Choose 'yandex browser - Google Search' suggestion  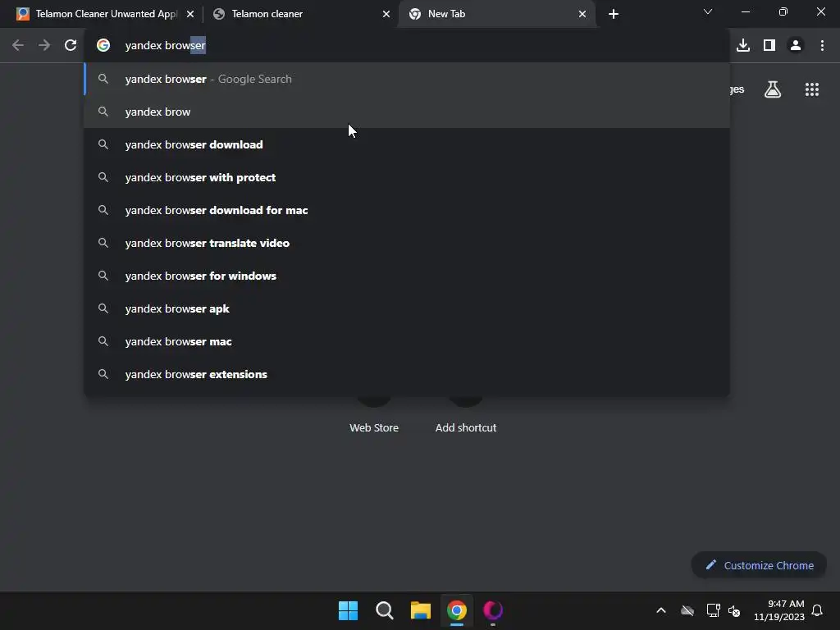407,79
